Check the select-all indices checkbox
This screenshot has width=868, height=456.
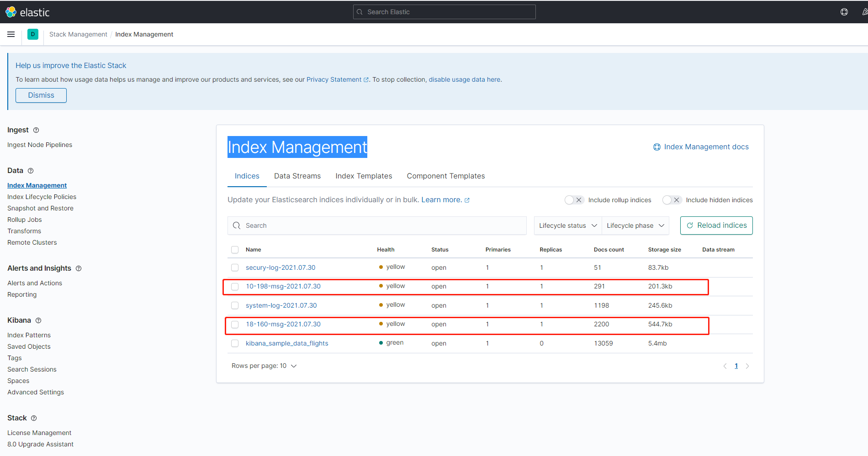click(x=235, y=250)
